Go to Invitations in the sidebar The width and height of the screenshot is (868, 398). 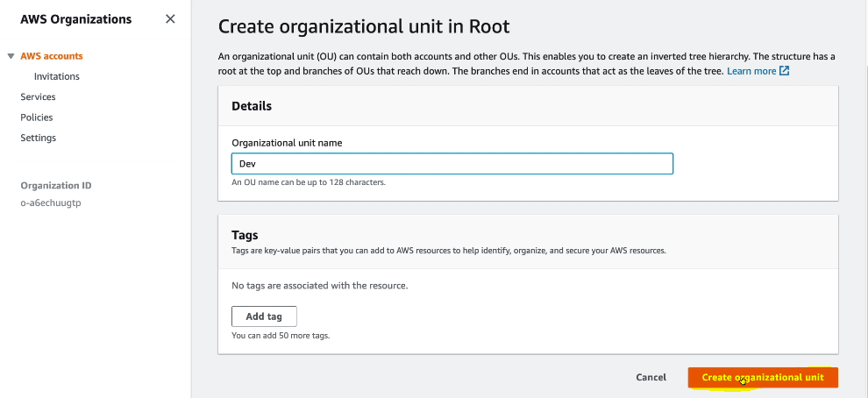[x=57, y=76]
